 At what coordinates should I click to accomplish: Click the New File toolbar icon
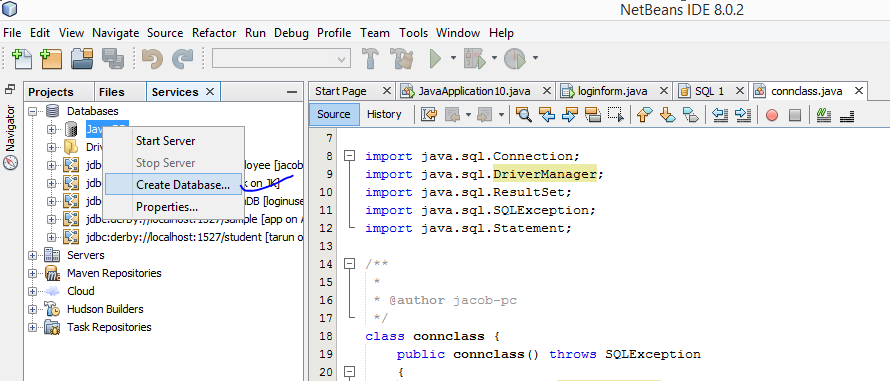(x=22, y=58)
